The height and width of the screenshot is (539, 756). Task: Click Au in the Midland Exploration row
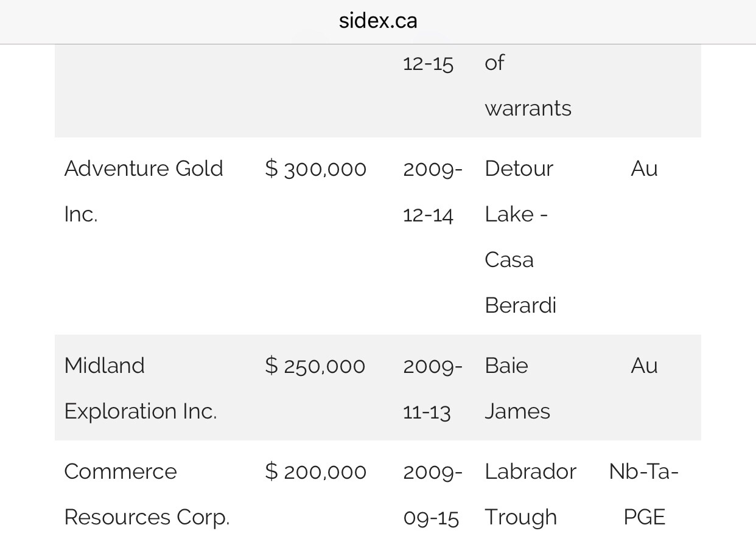pyautogui.click(x=644, y=366)
